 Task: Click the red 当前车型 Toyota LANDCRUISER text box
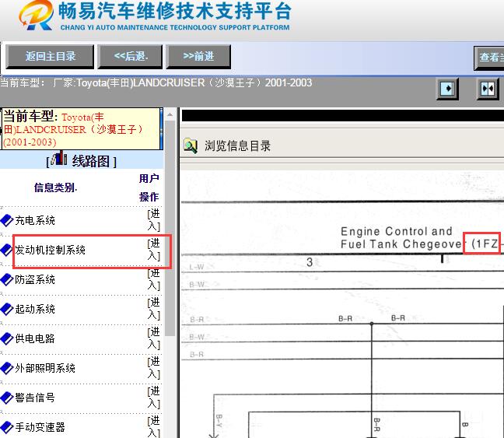tap(81, 129)
